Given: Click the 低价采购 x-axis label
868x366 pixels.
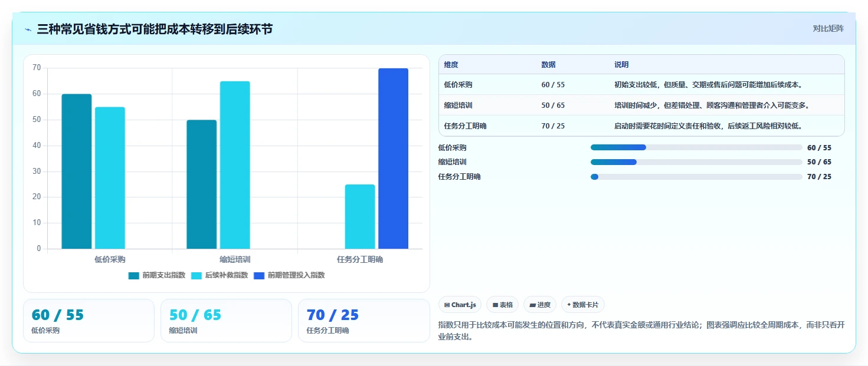Looking at the screenshot, I should pos(110,259).
